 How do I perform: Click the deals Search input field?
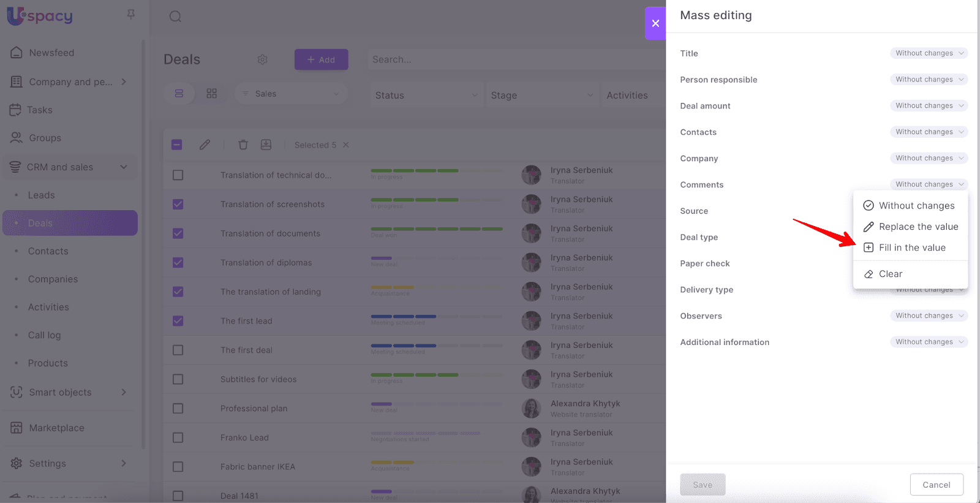click(514, 59)
